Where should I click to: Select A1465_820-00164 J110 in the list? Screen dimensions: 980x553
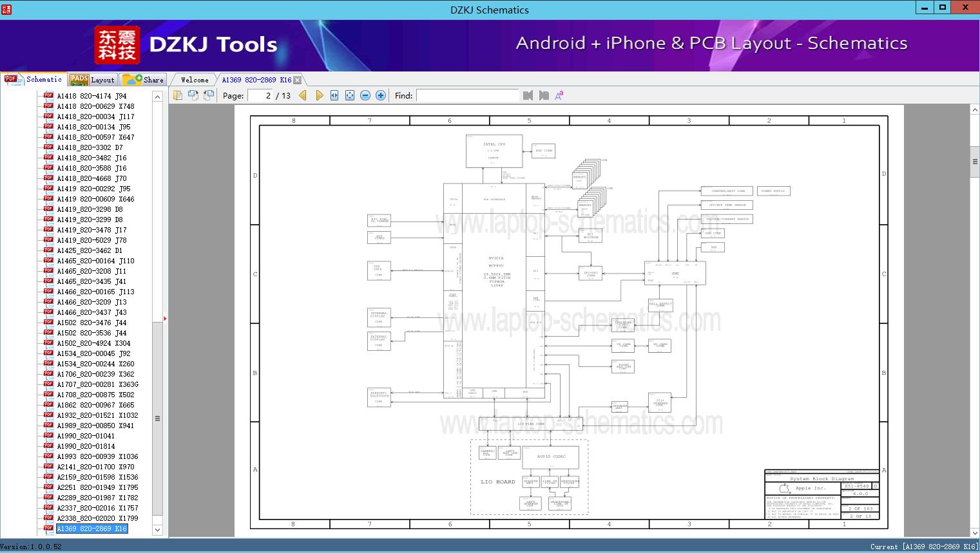95,261
